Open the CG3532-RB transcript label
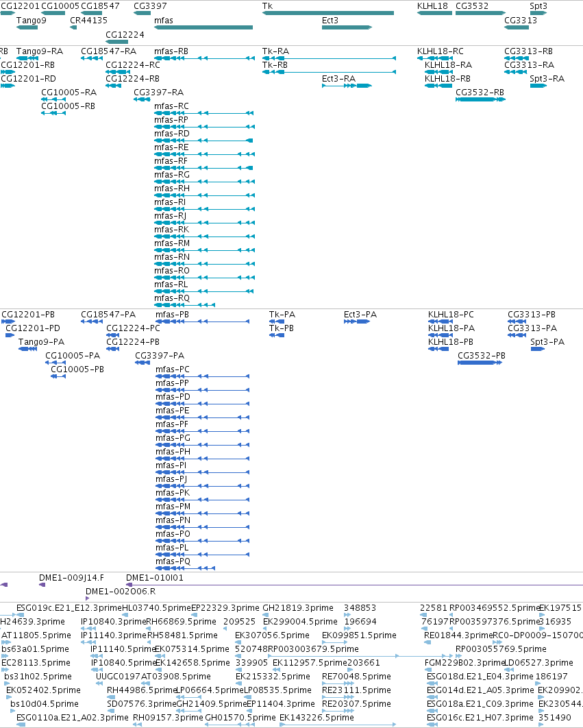Viewport: 583px width, 728px height. pos(480,93)
